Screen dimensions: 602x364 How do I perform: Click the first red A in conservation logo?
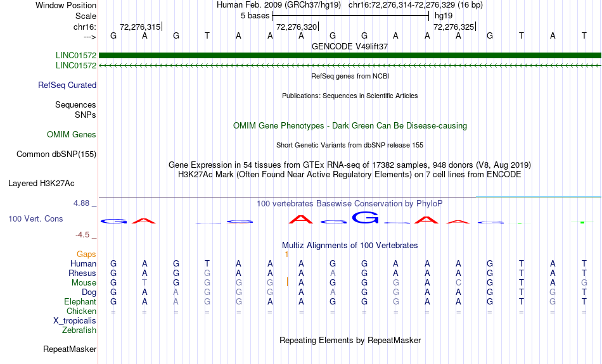[x=144, y=220]
